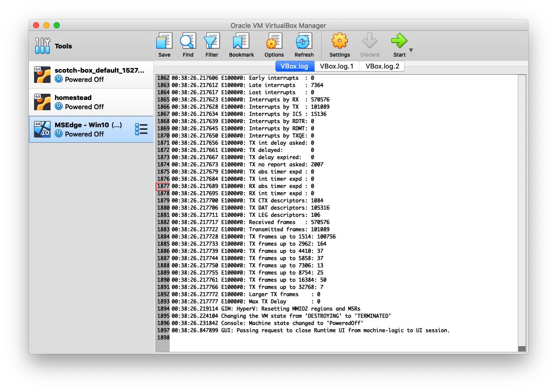Click line 'Transmitted frames: 101089'
This screenshot has width=557, height=392.
coord(251,230)
